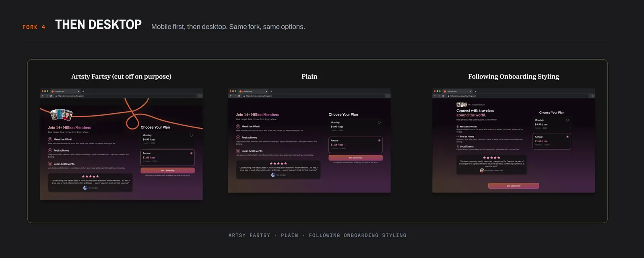
Task: Click 'Choose Your Plan' heading in Plain mockup
Action: [343, 114]
